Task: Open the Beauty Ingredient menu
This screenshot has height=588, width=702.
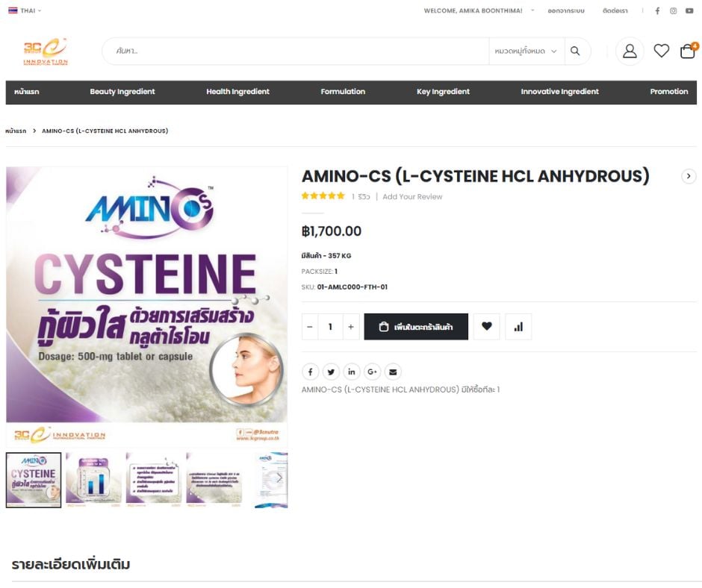Action: tap(122, 92)
